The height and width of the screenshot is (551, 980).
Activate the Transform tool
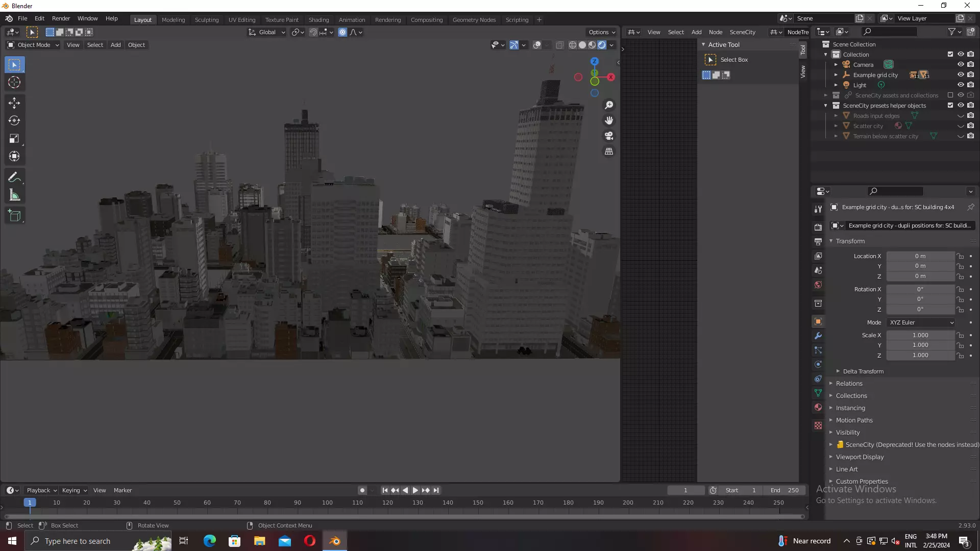click(x=14, y=157)
